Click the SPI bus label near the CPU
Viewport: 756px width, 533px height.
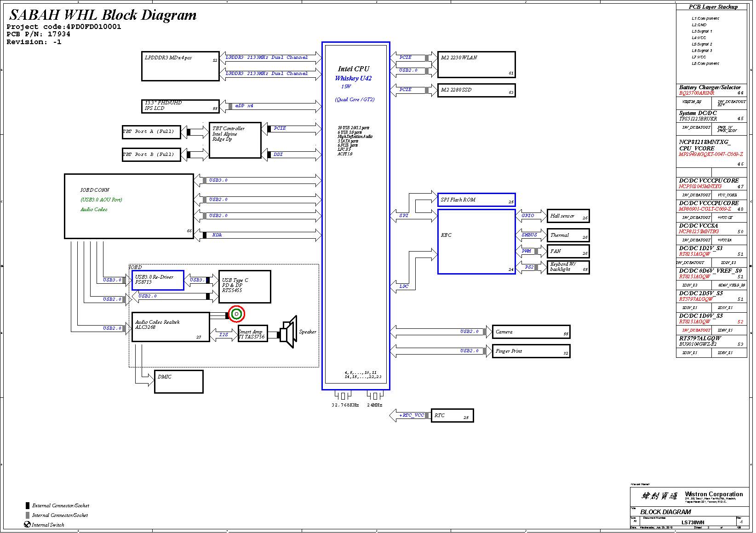(404, 216)
